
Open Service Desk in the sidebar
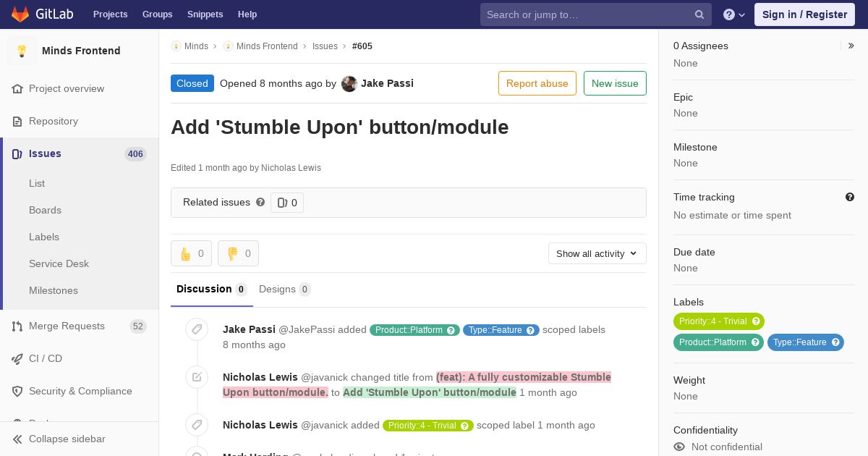pyautogui.click(x=59, y=263)
